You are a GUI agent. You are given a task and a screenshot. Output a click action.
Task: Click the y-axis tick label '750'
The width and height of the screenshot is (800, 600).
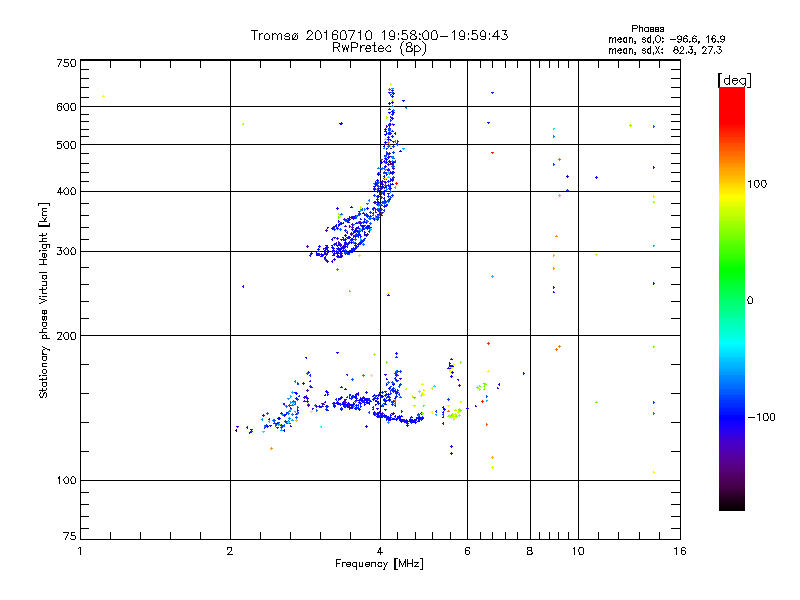pos(66,63)
